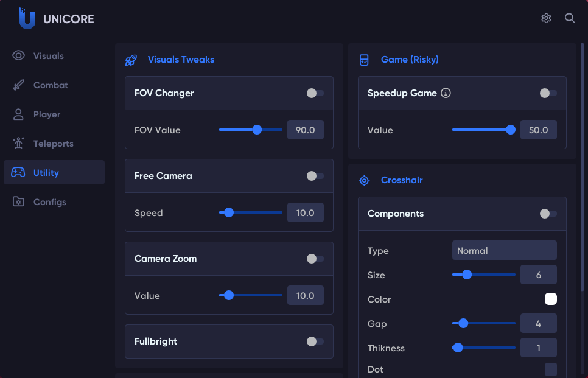Click info icon next to Speedup Game
The width and height of the screenshot is (588, 378).
pyautogui.click(x=446, y=93)
